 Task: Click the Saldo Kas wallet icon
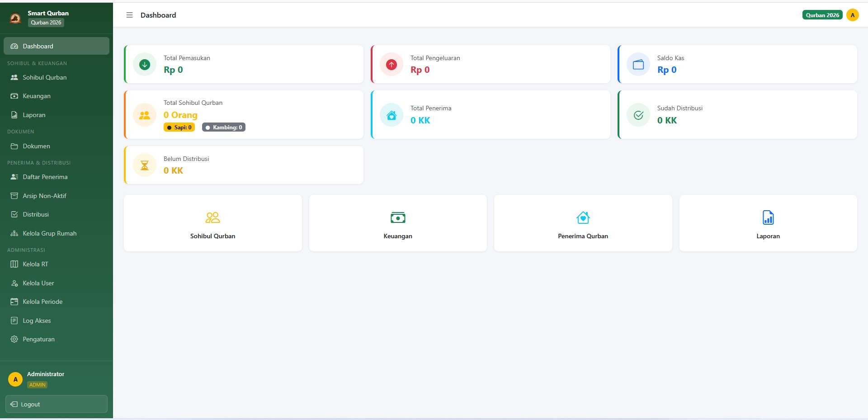(x=638, y=65)
